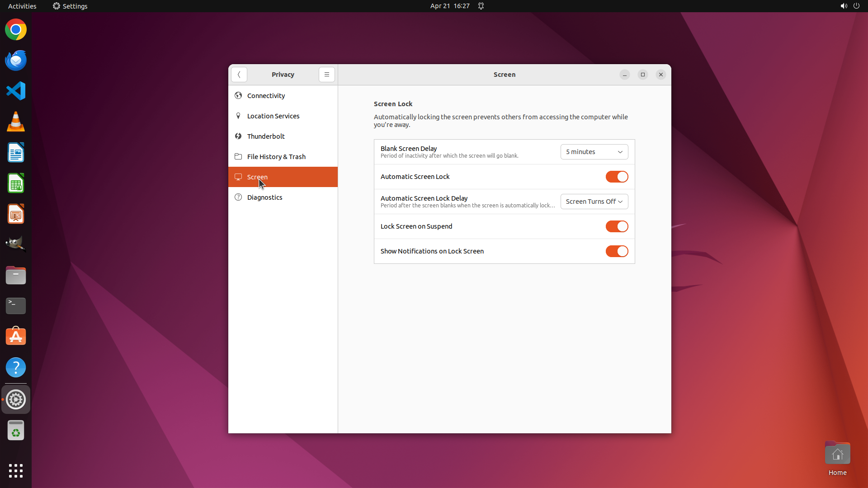Click the Thunderbolt lightning icon
The height and width of the screenshot is (488, 868).
[238, 136]
